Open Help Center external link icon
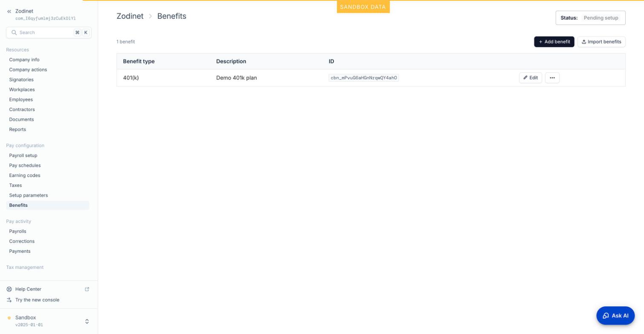This screenshot has width=644, height=334. click(87, 289)
